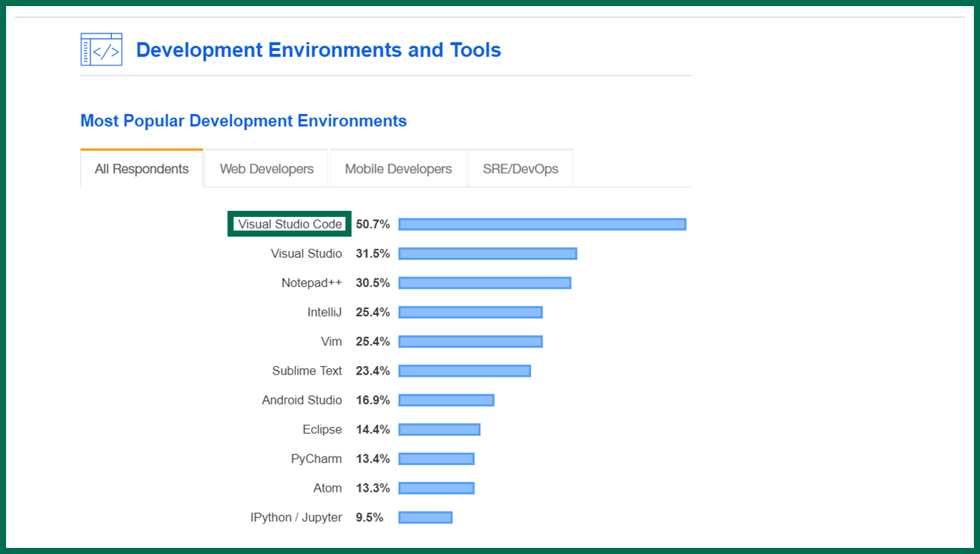Click the 13.4% value
This screenshot has height=554, width=980.
(373, 459)
